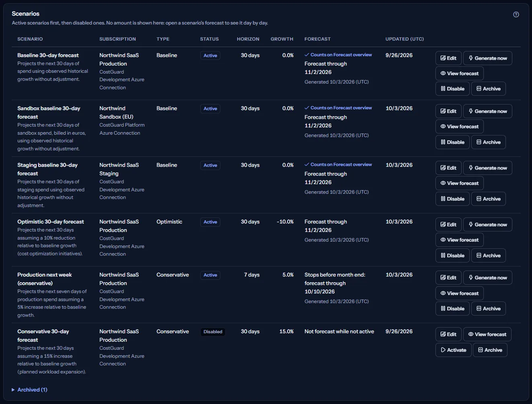Archive the Staging baseline 30-day forecast

coord(488,199)
